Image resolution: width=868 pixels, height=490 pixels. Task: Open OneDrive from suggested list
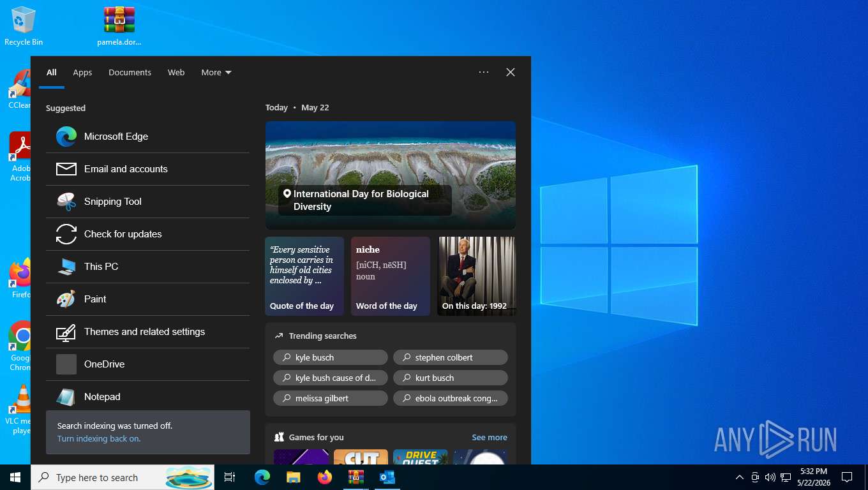[147, 364]
